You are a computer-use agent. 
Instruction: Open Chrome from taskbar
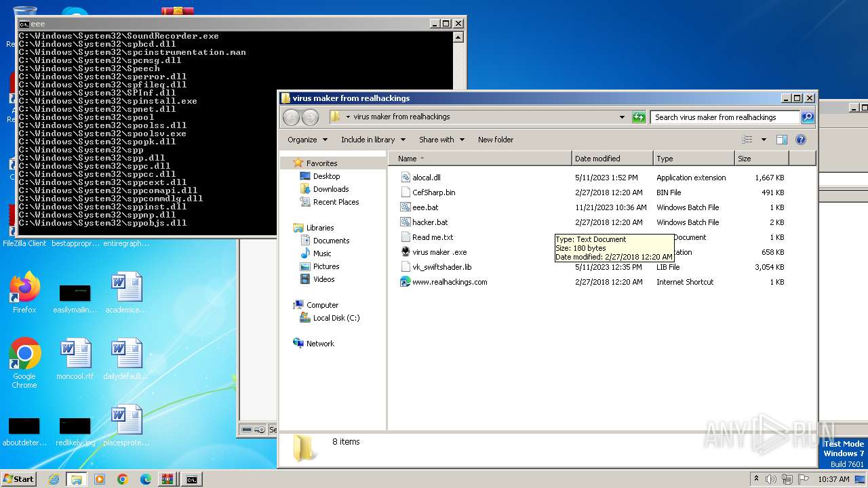click(x=123, y=479)
